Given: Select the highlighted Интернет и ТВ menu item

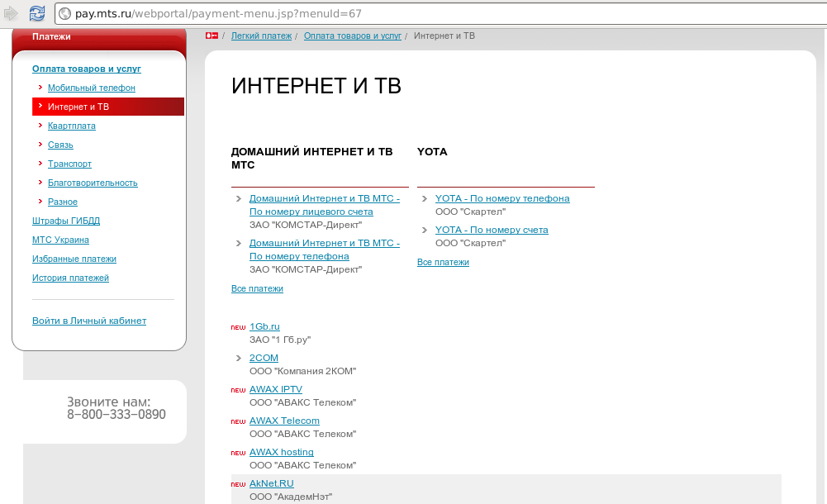Looking at the screenshot, I should tap(108, 107).
